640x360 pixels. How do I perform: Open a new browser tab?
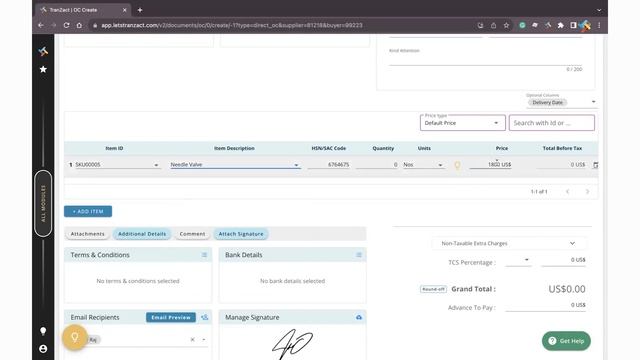[140, 10]
